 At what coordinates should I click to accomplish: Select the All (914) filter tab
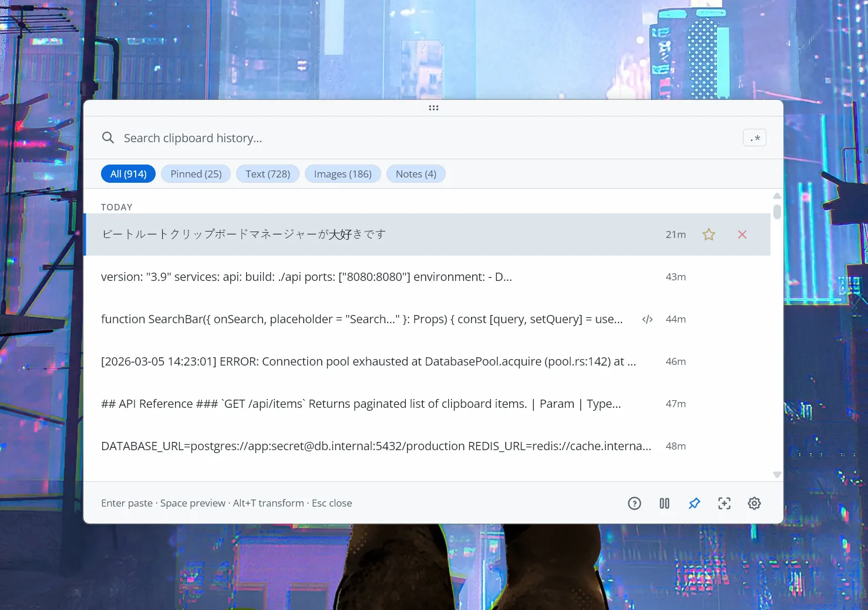click(x=128, y=174)
